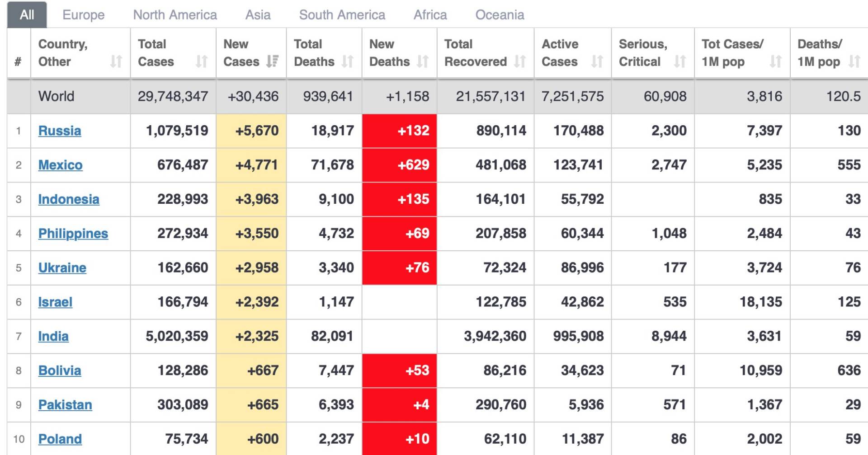Screen dimensions: 868x455
Task: Click the # rank column header
Action: pyautogui.click(x=18, y=61)
